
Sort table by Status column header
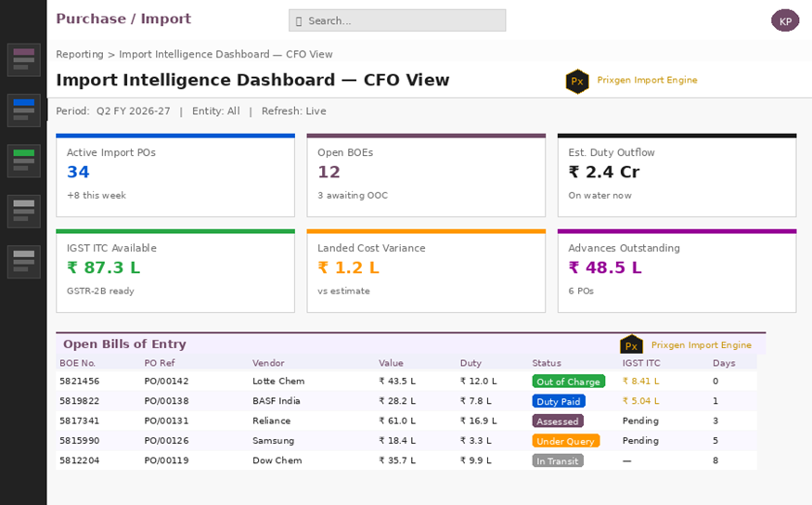(x=547, y=363)
